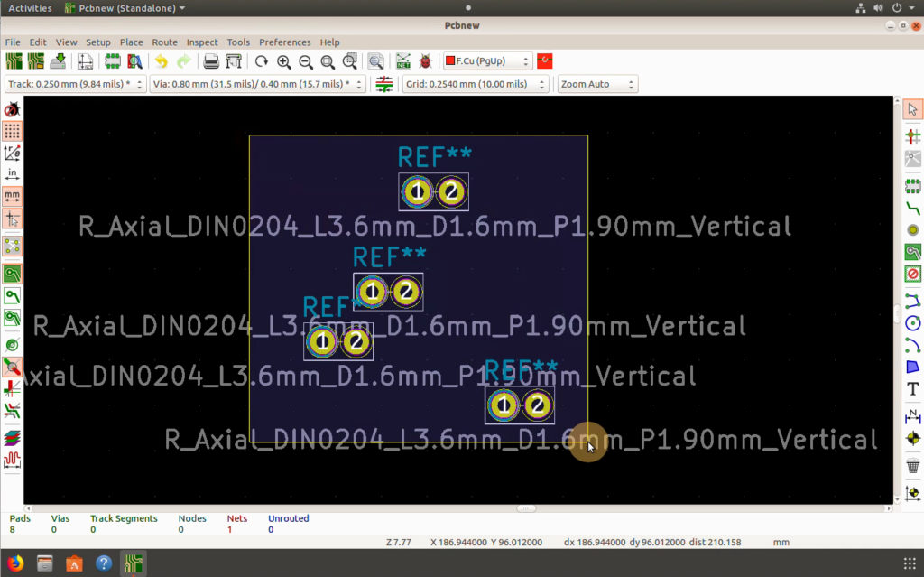This screenshot has width=924, height=577.
Task: Toggle tracks sketch mode
Action: coord(12,389)
